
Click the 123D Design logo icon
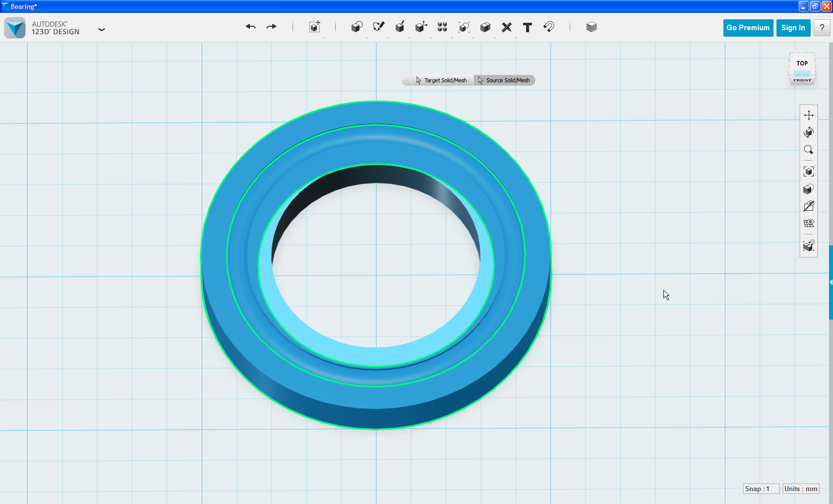[x=15, y=28]
